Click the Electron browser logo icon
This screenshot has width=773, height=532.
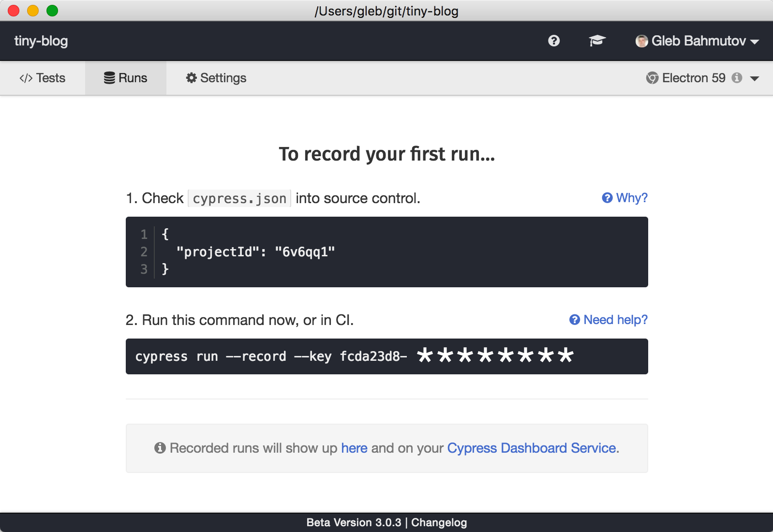coord(652,78)
